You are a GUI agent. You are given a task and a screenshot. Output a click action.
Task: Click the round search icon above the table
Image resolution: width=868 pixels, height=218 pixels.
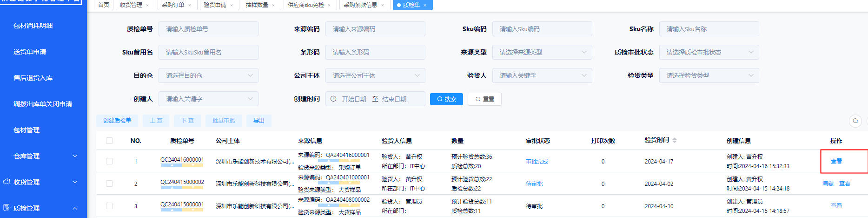855,121
